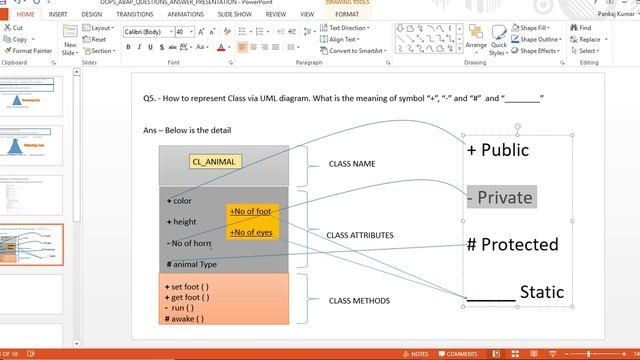The image size is (640, 360).
Task: Click the Find binoculars icon
Action: coord(574,28)
